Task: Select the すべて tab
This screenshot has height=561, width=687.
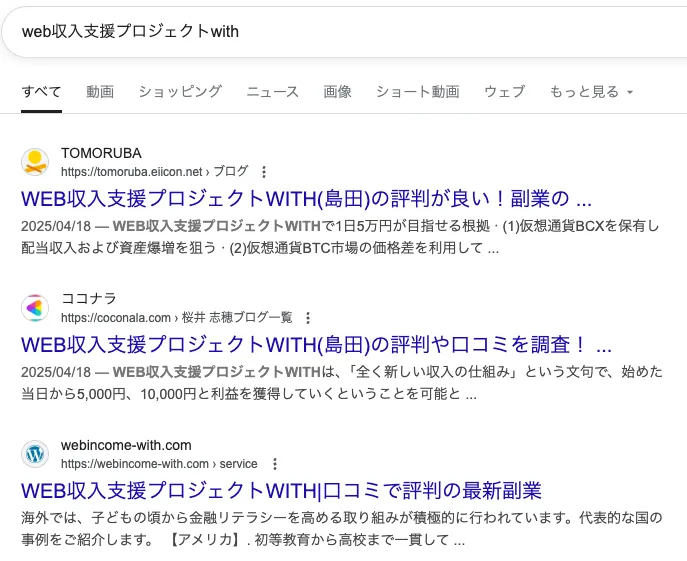Action: click(41, 92)
